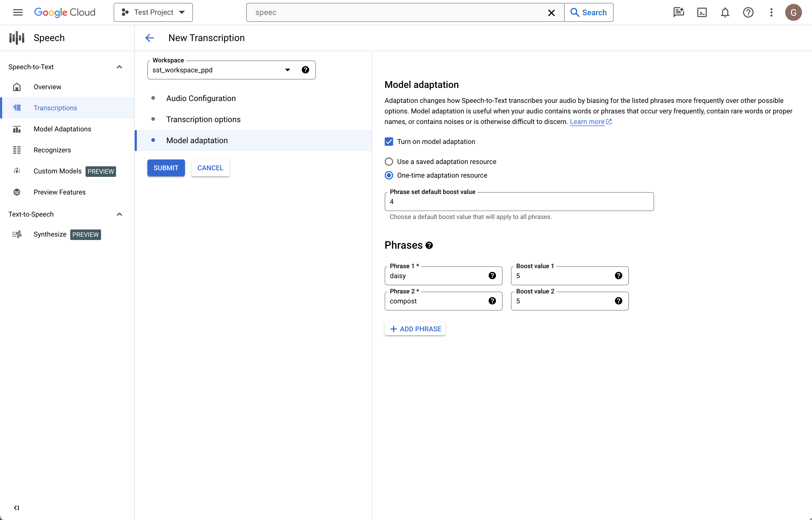This screenshot has height=520, width=812.
Task: Select One-time adaptation resource option
Action: [389, 175]
